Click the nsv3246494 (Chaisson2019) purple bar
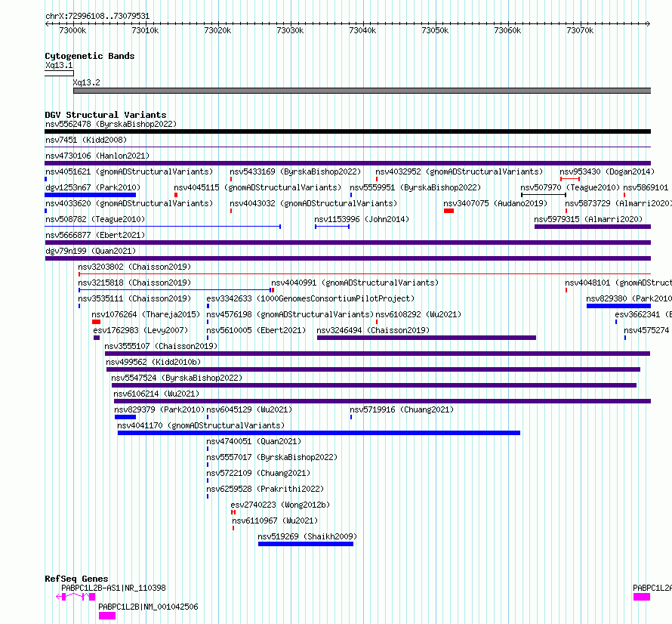Screen dimensions: 672x624 427,338
